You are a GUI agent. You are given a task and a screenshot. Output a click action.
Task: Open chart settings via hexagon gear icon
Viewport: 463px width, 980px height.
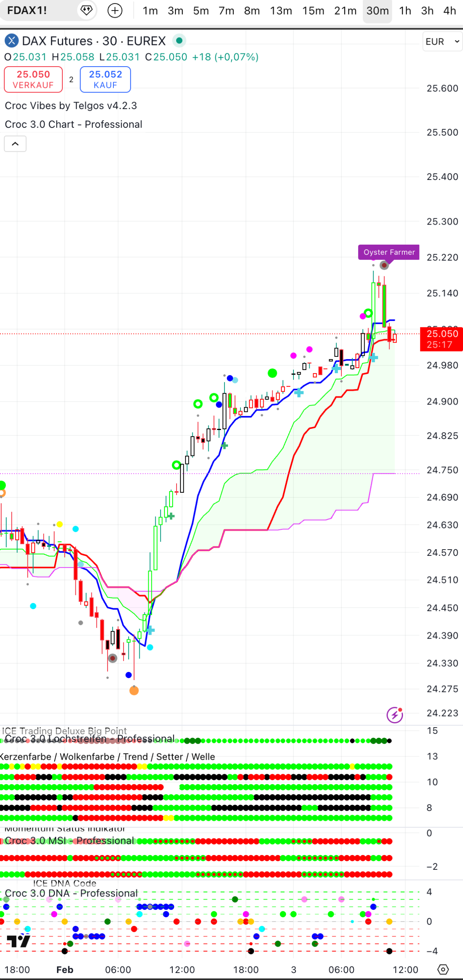[443, 969]
